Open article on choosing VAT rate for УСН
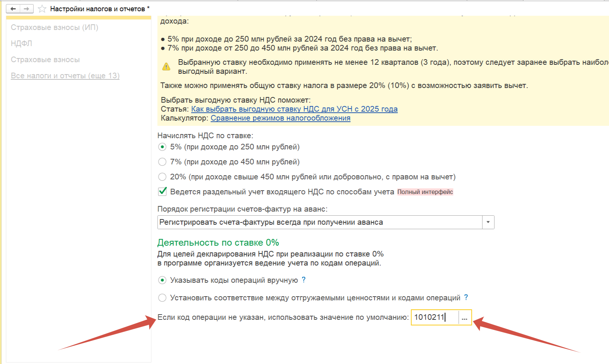This screenshot has width=609, height=364. (x=294, y=109)
